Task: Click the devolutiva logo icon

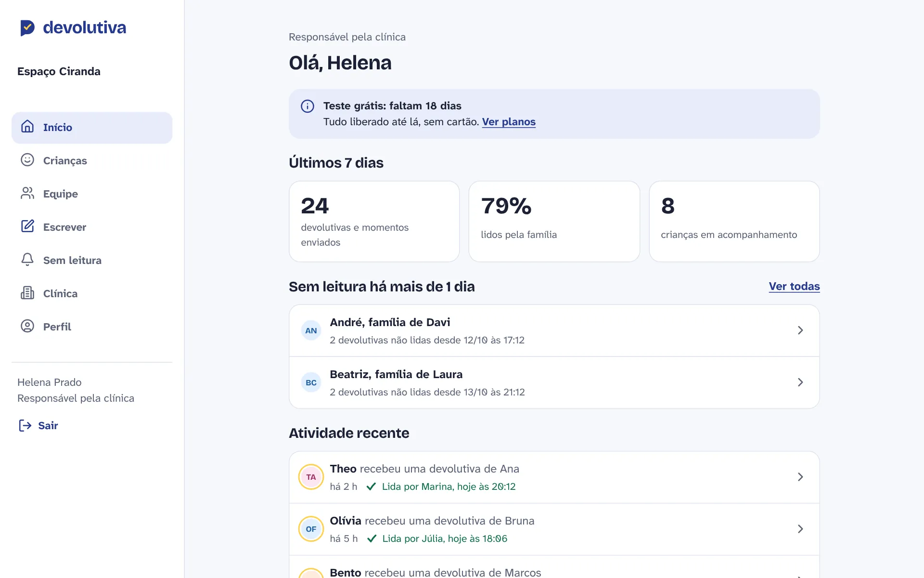Action: 27,28
